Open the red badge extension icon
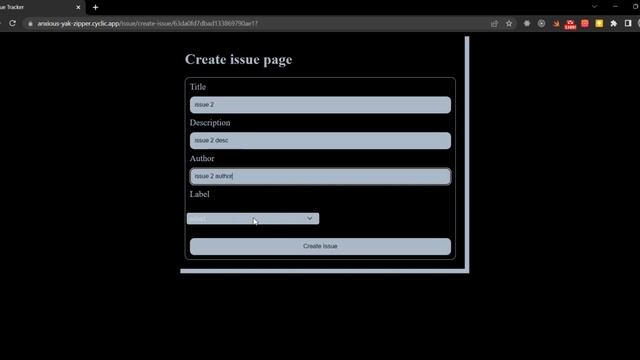Screen dimensions: 640x360 [570, 24]
